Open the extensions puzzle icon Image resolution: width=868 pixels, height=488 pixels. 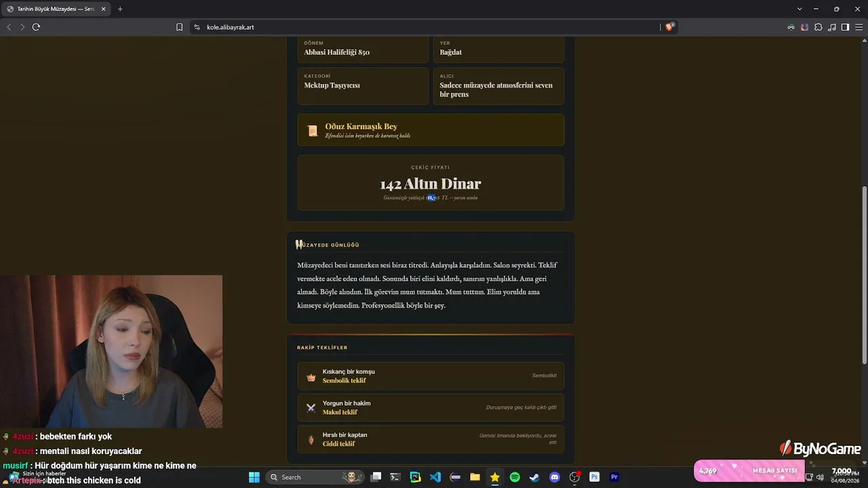click(x=818, y=27)
